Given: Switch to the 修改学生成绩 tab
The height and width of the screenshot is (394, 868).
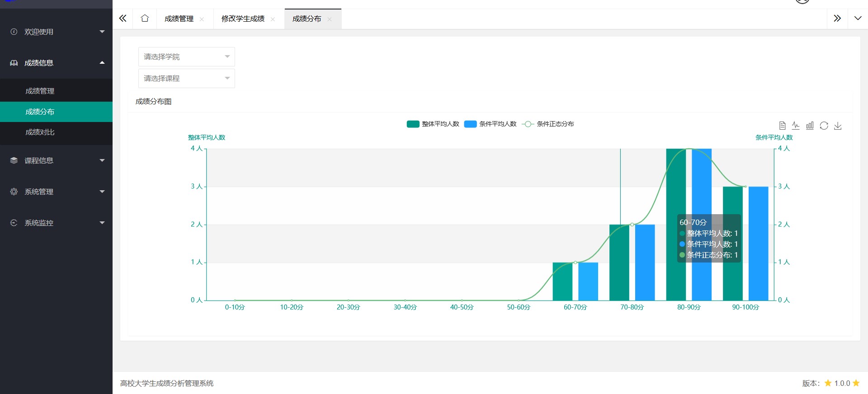Looking at the screenshot, I should point(243,19).
